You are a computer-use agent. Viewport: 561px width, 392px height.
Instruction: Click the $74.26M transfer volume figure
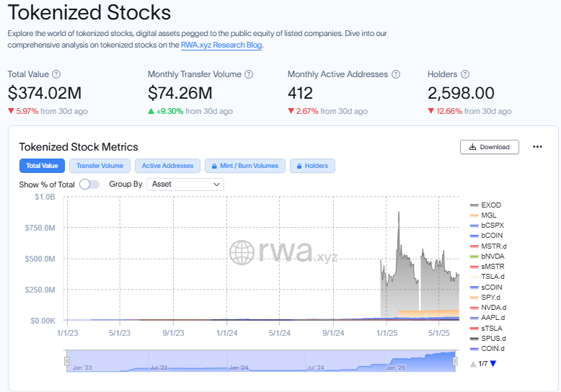coord(180,93)
